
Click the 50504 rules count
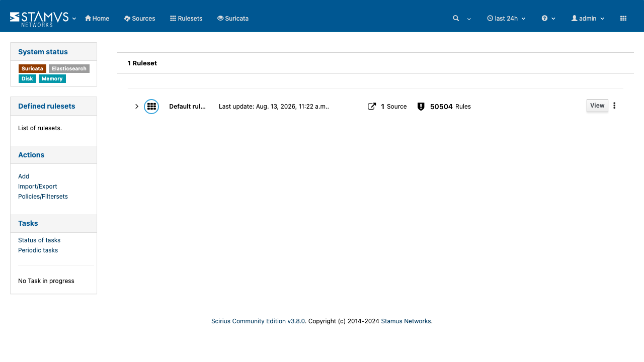[x=441, y=107]
